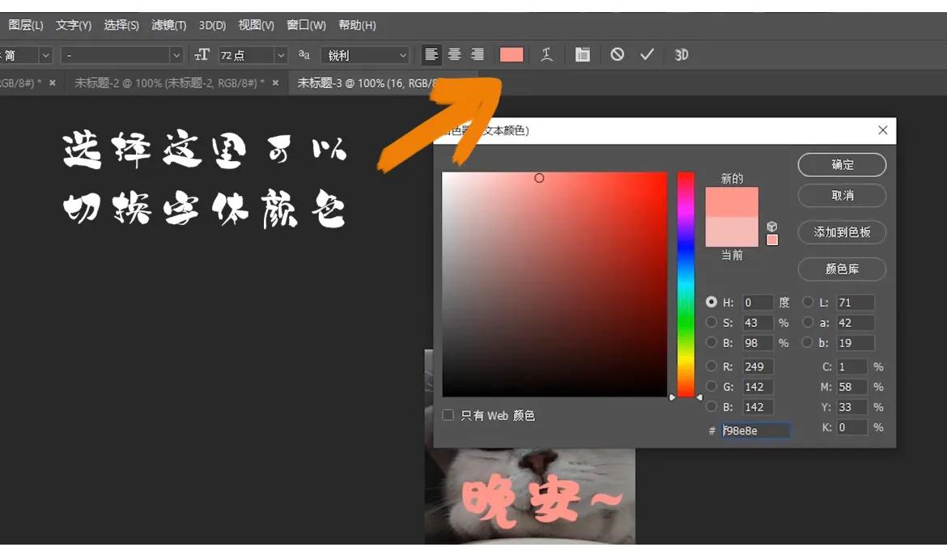Screen dimensions: 947x560
Task: Click the 3D icon in the options bar
Action: pos(681,55)
